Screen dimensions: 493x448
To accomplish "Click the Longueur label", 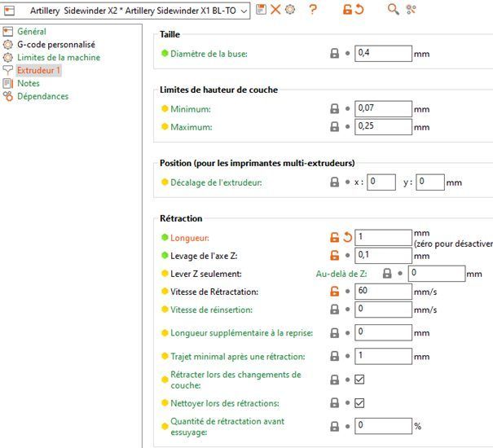I will pyautogui.click(x=190, y=238).
